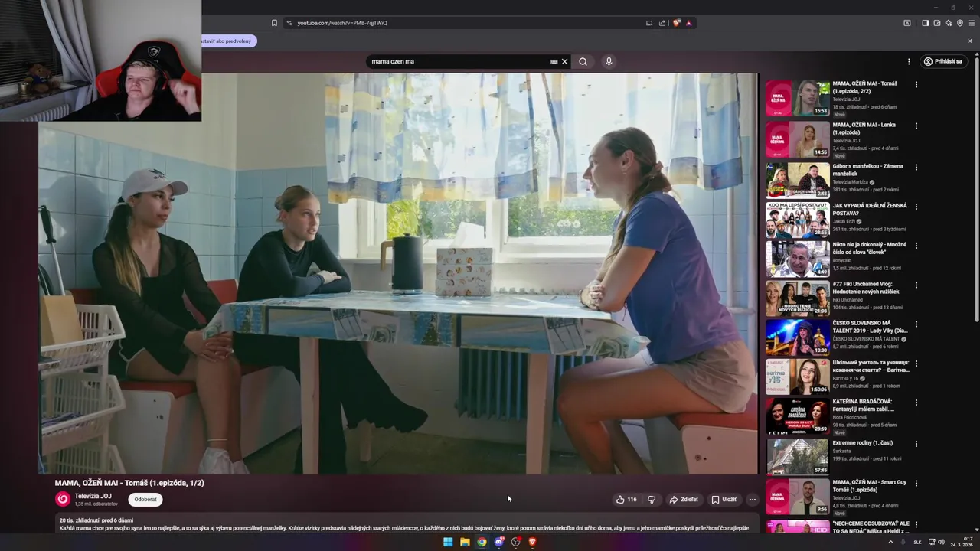The width and height of the screenshot is (980, 551).
Task: Open options menu for Lenka video
Action: (916, 126)
